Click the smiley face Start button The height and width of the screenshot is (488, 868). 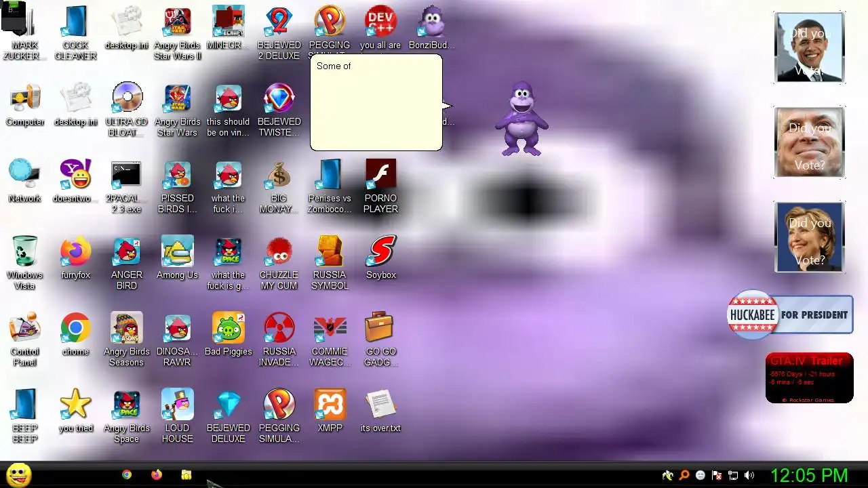[x=18, y=475]
